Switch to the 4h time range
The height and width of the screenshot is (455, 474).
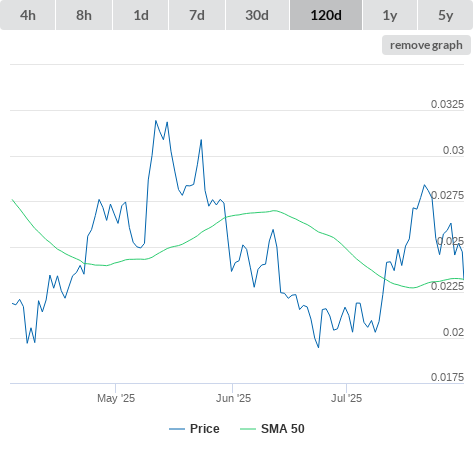pos(28,15)
